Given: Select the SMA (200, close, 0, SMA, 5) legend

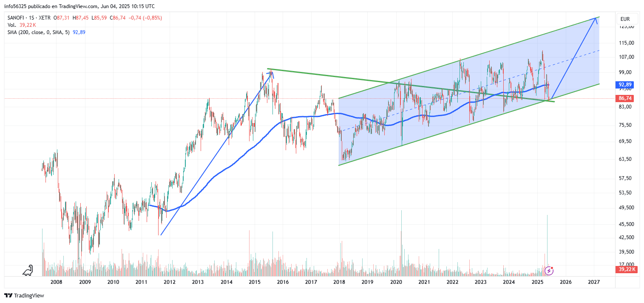Looking at the screenshot, I should (39, 32).
